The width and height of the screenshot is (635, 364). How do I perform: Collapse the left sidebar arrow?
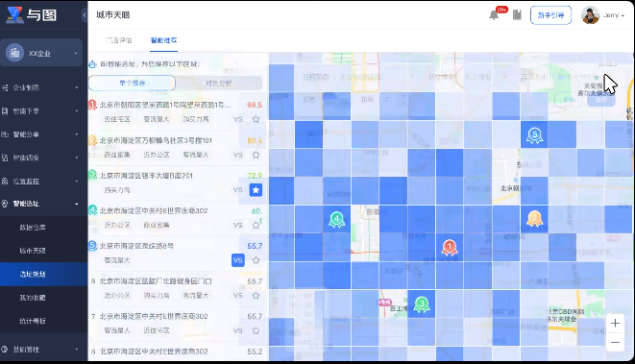click(85, 15)
